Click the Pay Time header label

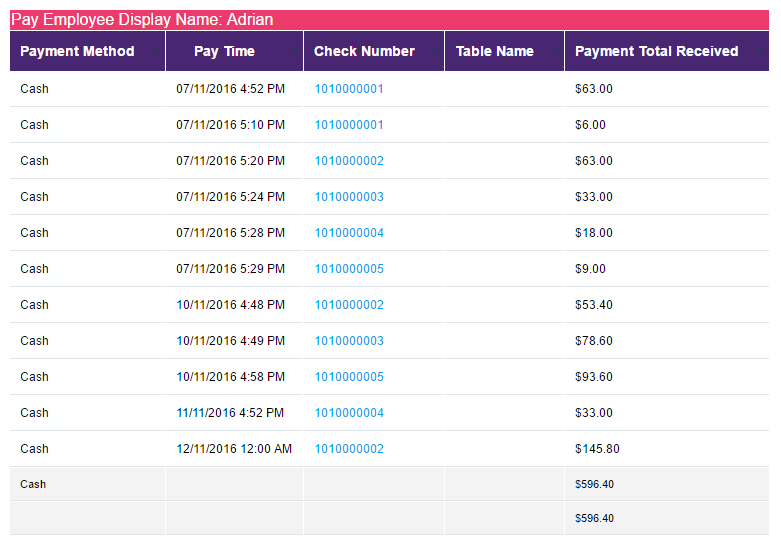(x=224, y=51)
